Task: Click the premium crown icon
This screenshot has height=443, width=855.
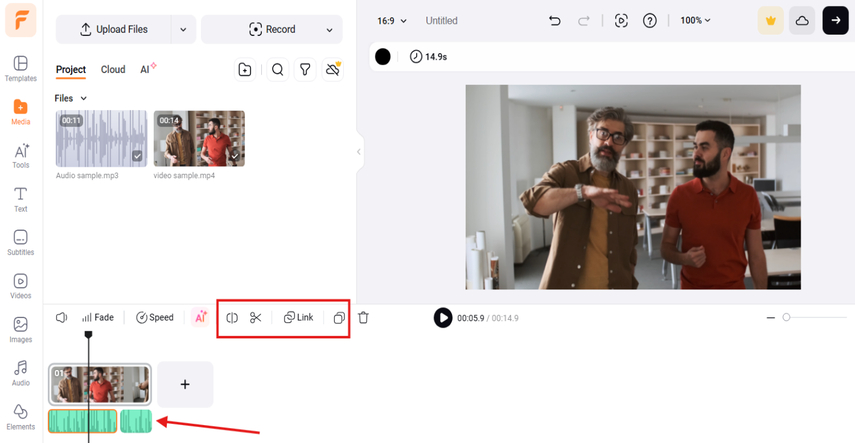Action: 770,21
